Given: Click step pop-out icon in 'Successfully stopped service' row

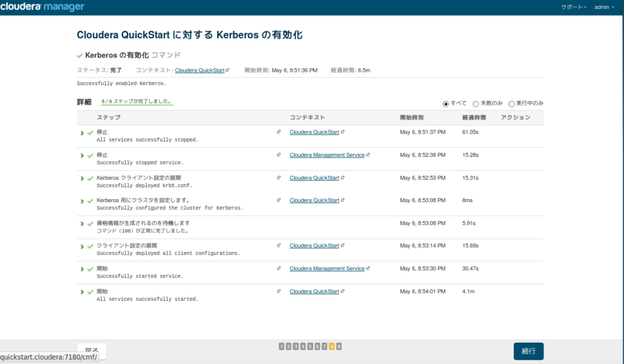Looking at the screenshot, I should [278, 155].
